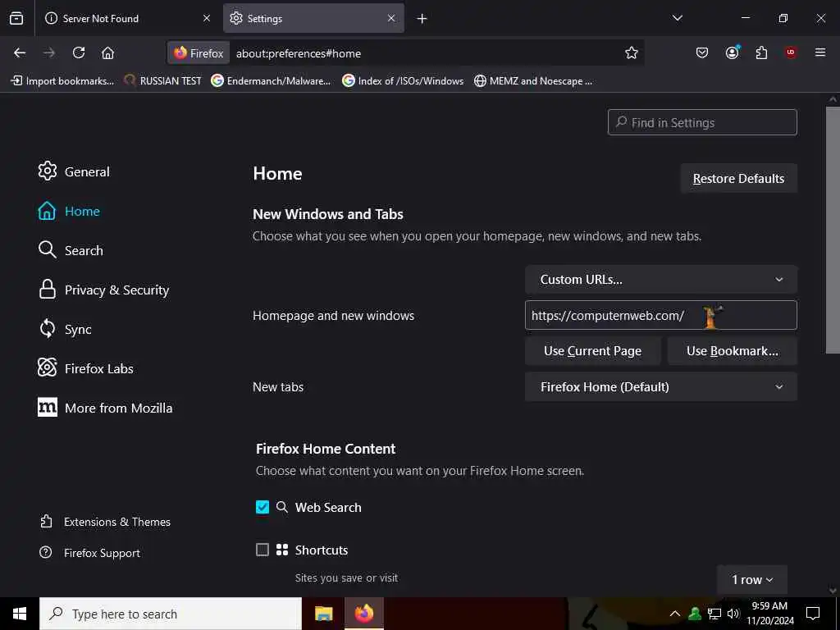Open More from Mozilla page
840x630 pixels.
pos(105,408)
